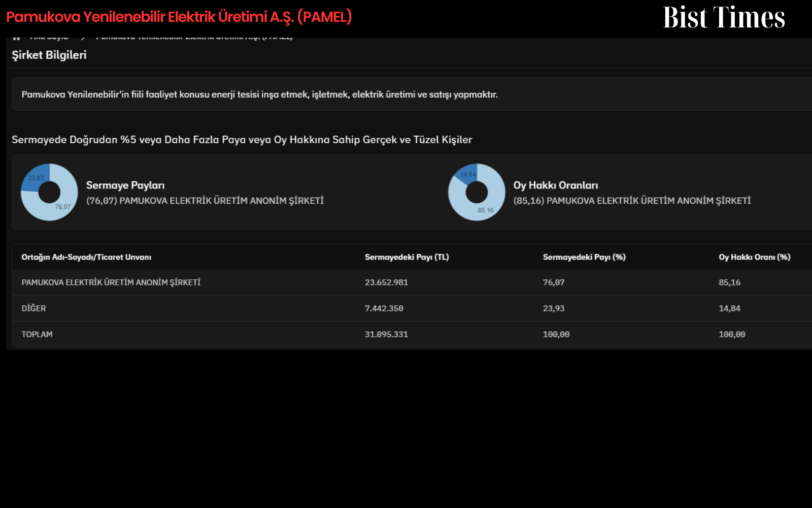Click the Sermayedeki Payı (%) column header
Image resolution: width=812 pixels, height=508 pixels.
click(584, 257)
